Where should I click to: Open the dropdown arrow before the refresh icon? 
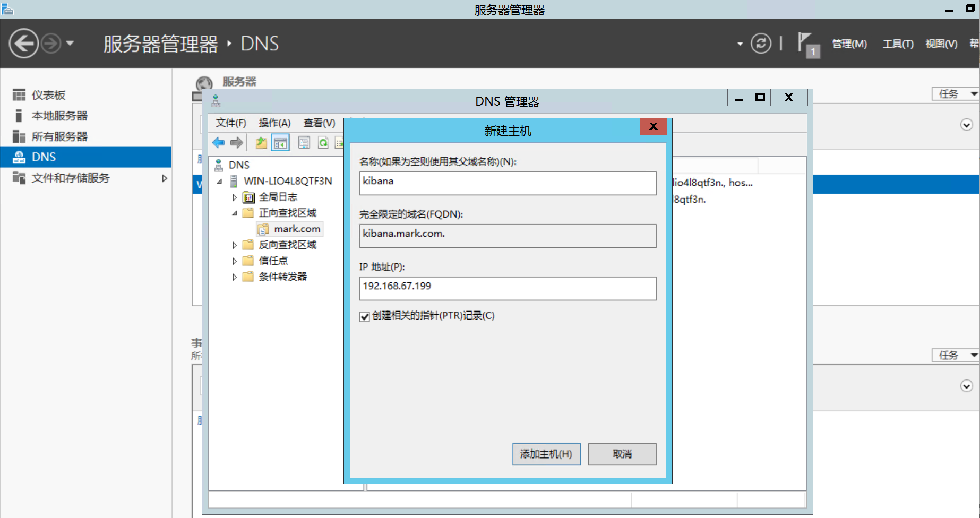(740, 44)
